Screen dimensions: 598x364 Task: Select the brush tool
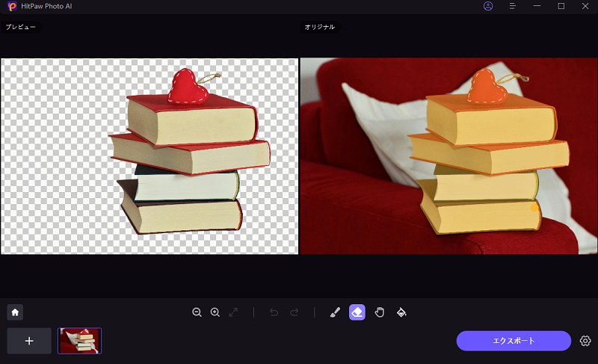(335, 312)
